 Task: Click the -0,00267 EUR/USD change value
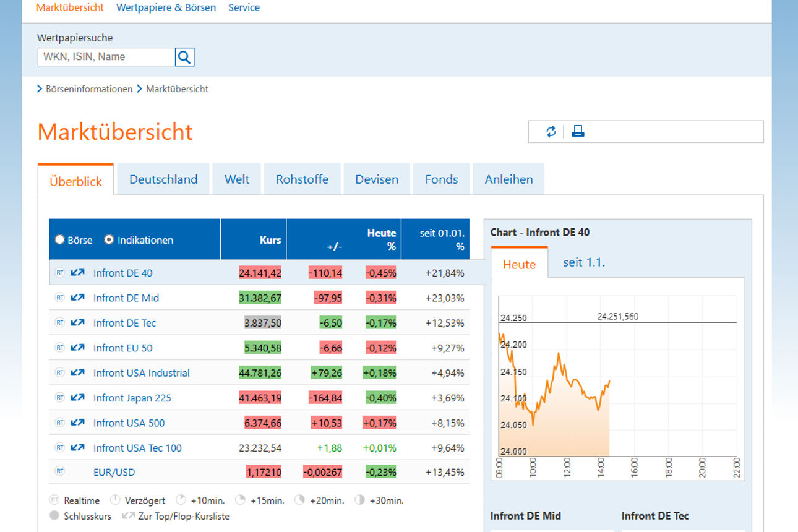pos(322,472)
